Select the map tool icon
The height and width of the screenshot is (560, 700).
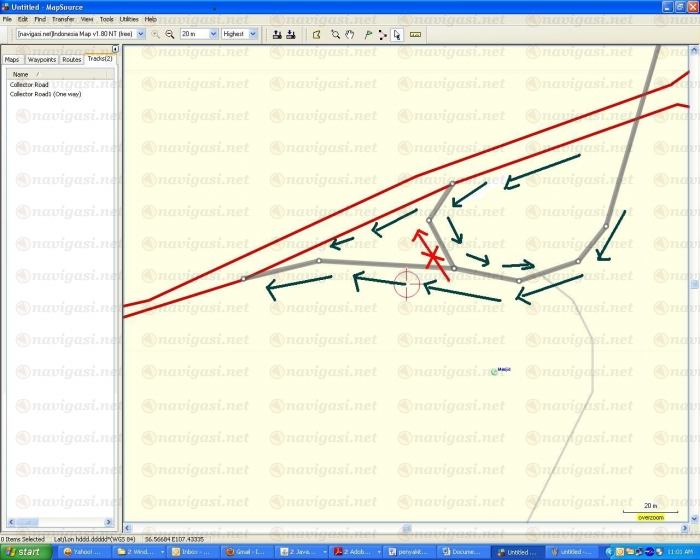[316, 34]
